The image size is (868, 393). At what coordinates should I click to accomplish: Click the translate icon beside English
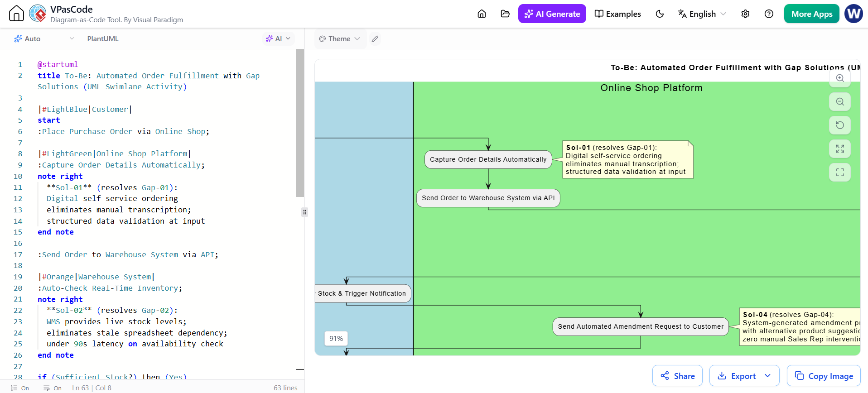click(682, 14)
